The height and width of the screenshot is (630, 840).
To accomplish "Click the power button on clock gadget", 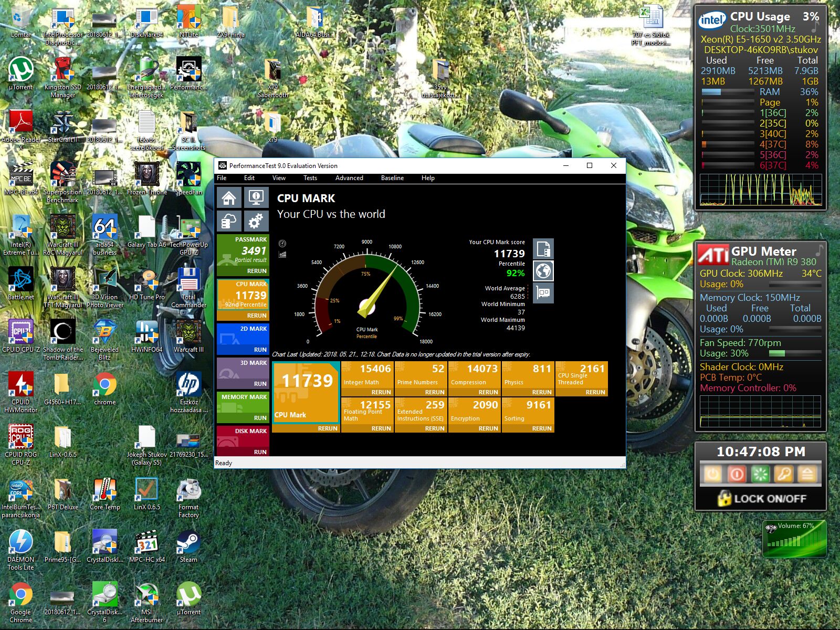I will pyautogui.click(x=713, y=475).
